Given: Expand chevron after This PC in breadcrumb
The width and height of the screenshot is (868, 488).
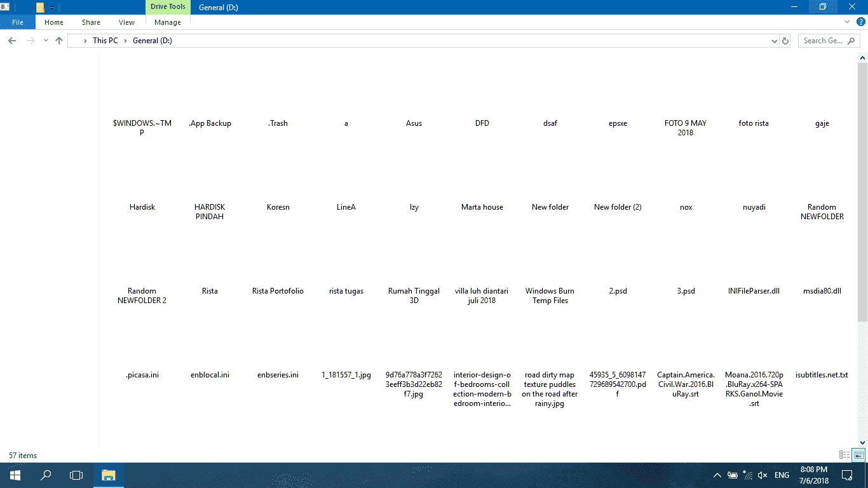Looking at the screenshot, I should coord(125,41).
